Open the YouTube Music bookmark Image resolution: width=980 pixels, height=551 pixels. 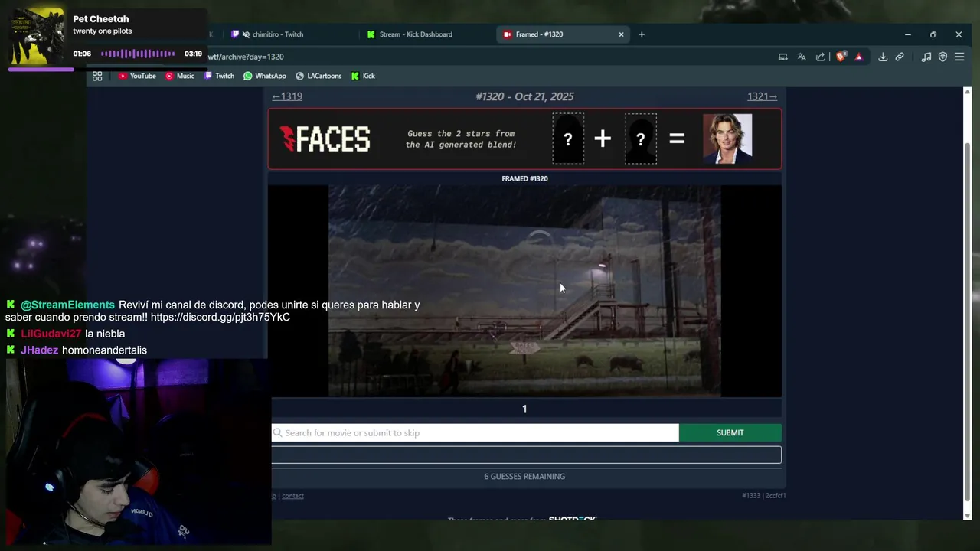pos(180,76)
